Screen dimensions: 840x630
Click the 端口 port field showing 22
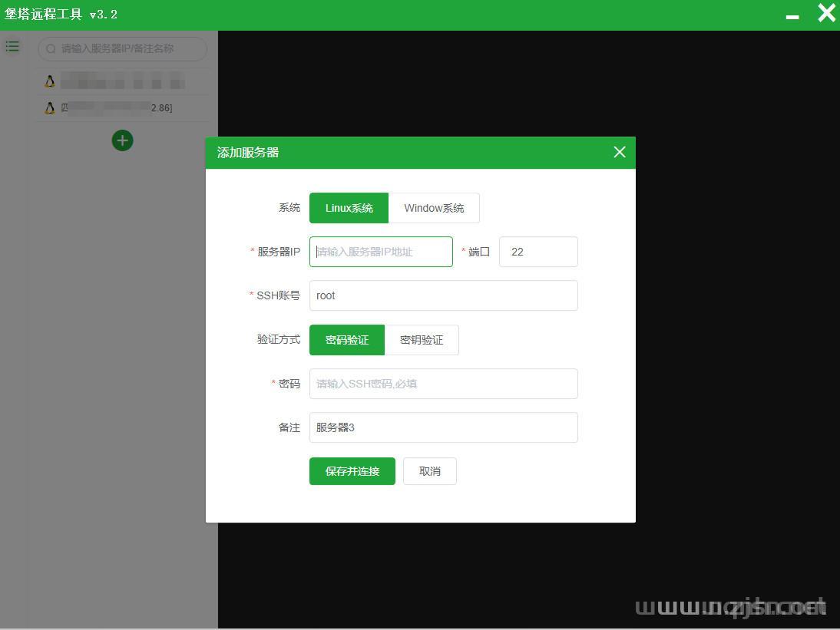538,252
